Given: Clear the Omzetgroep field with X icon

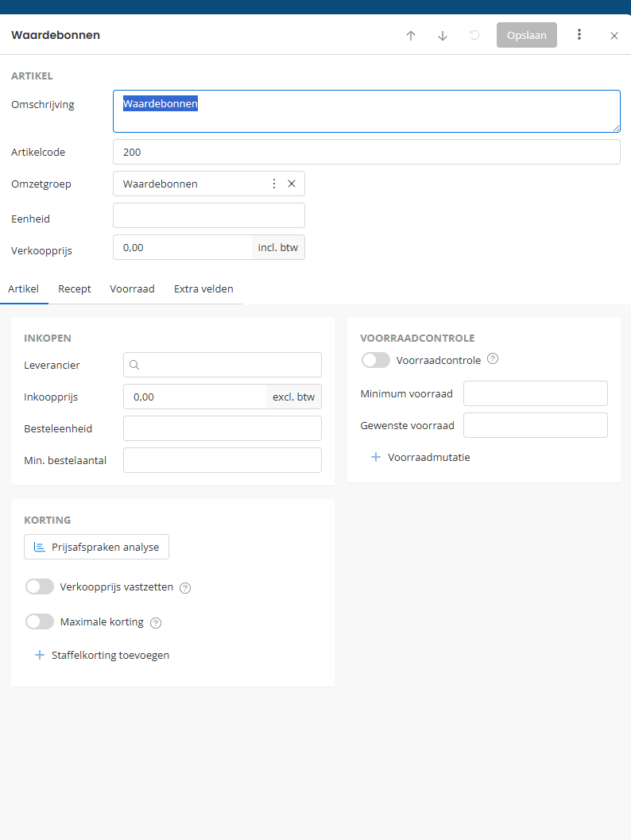Looking at the screenshot, I should [292, 184].
